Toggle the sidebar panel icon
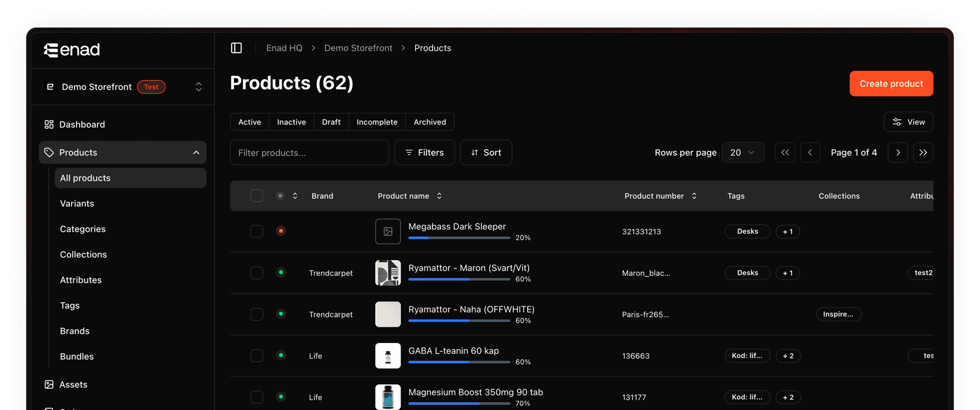 click(x=236, y=48)
